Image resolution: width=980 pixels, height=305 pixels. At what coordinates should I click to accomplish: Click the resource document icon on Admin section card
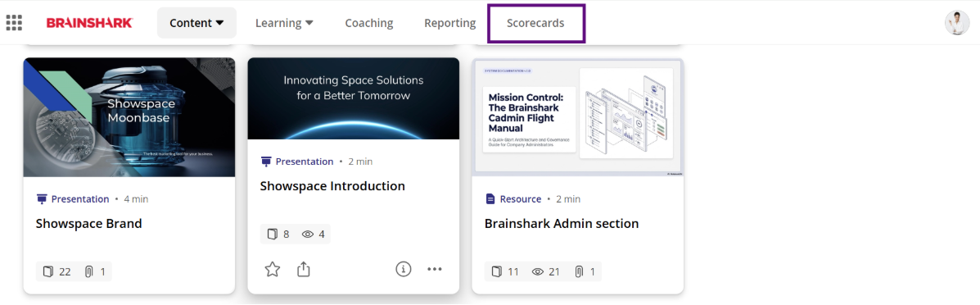490,199
